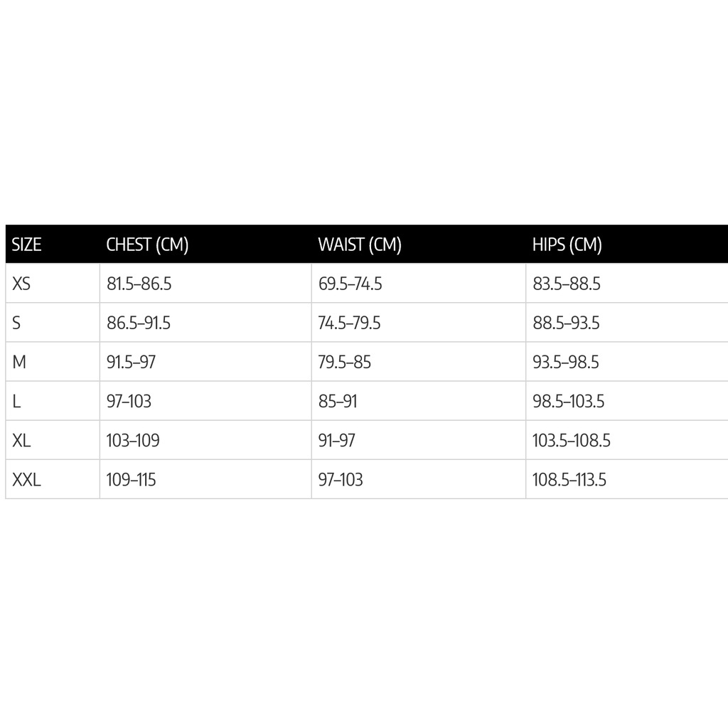Click waist value 74.5–79.5
The image size is (728, 728).
coord(350,323)
